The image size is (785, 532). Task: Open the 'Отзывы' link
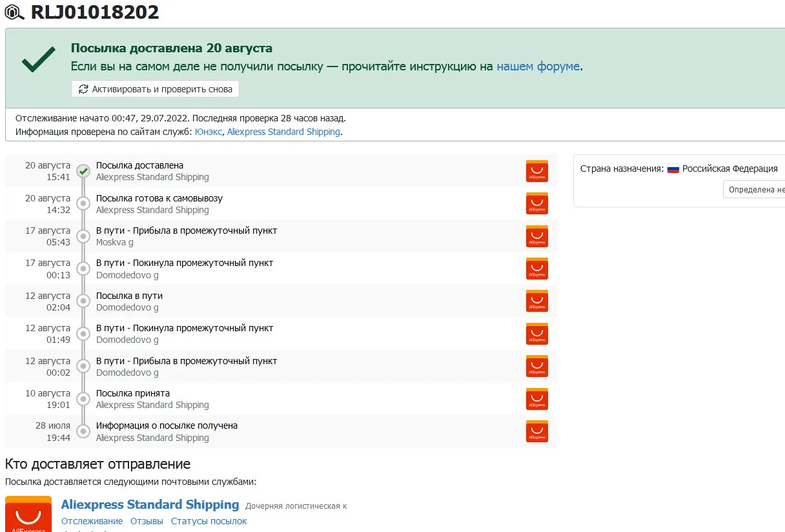147,521
